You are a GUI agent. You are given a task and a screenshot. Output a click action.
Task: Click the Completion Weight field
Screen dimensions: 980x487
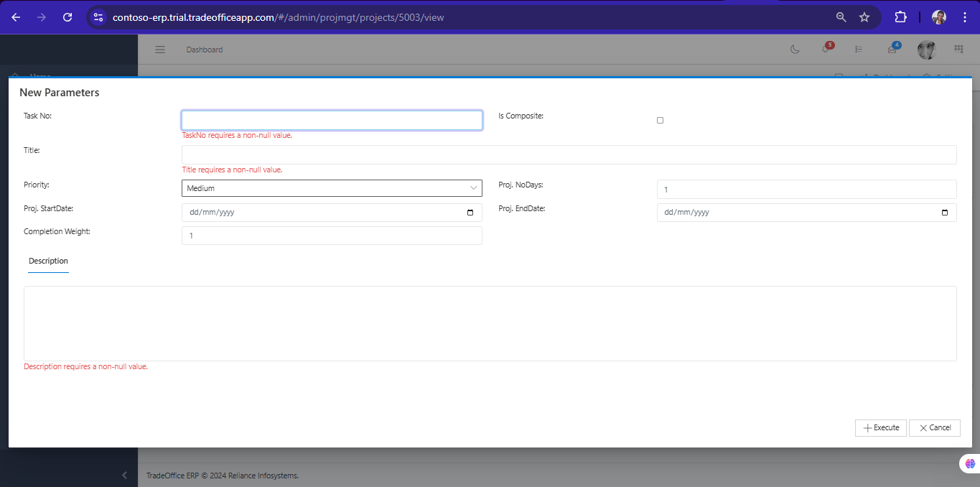click(331, 236)
